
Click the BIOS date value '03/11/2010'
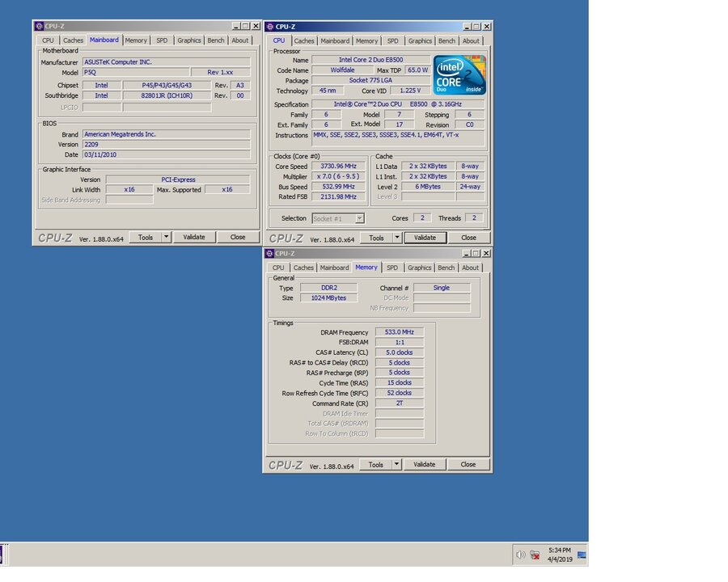(166, 154)
